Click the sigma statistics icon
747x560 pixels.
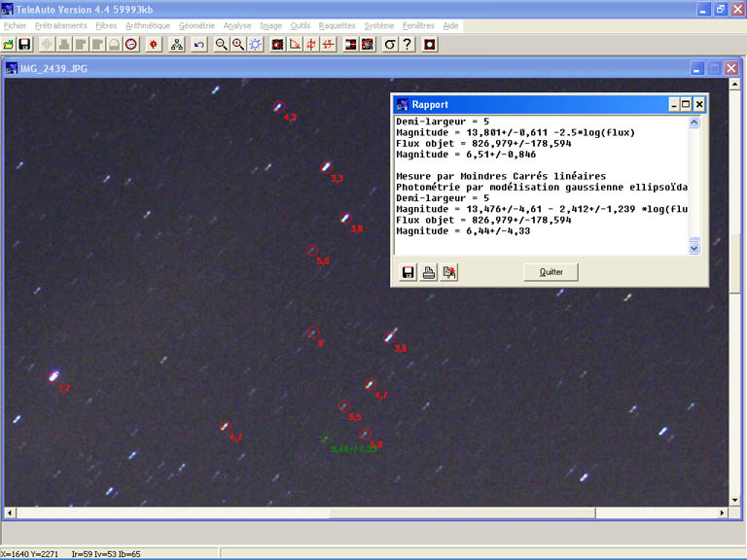[x=390, y=45]
